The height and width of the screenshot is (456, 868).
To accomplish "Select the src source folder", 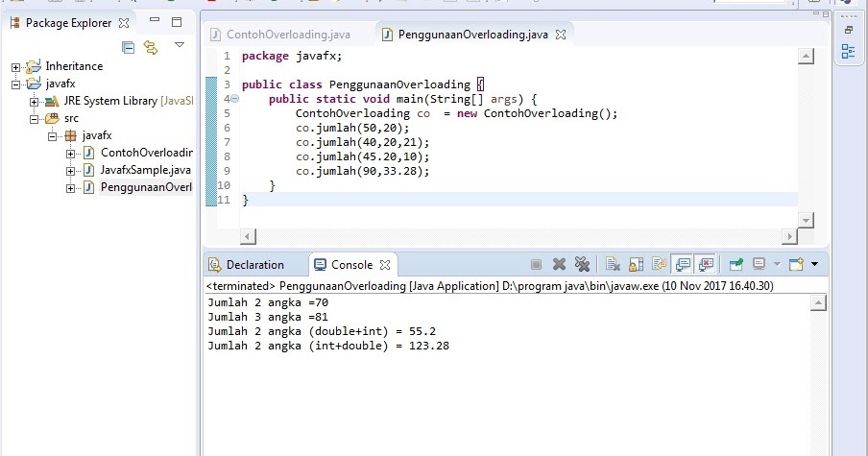I will click(x=71, y=118).
